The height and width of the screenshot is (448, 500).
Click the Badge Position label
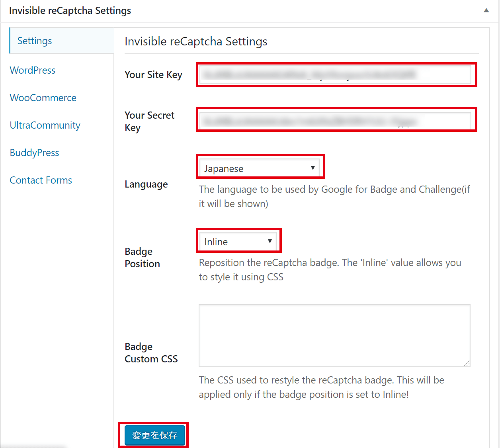point(142,258)
